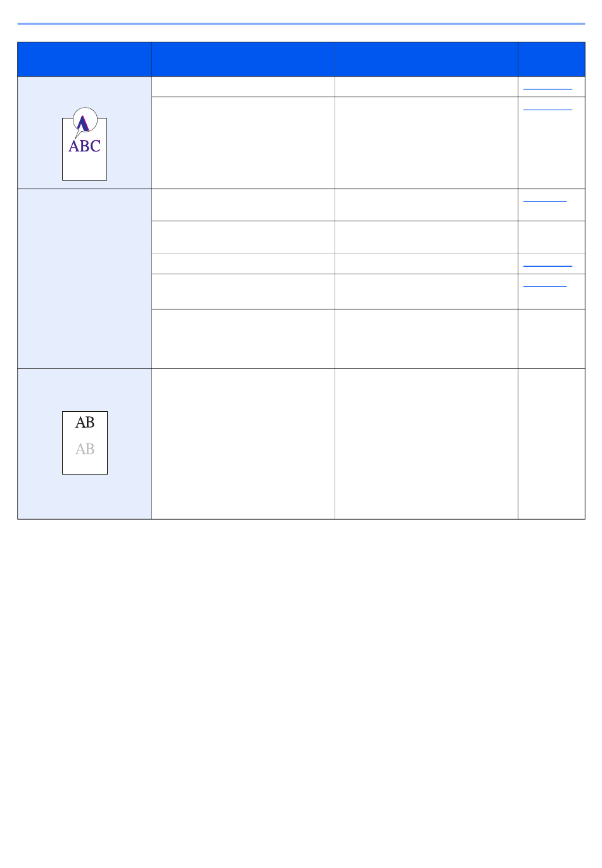Follow the third blue link from the top
Viewport: 602px width, 868px height.
pos(545,201)
